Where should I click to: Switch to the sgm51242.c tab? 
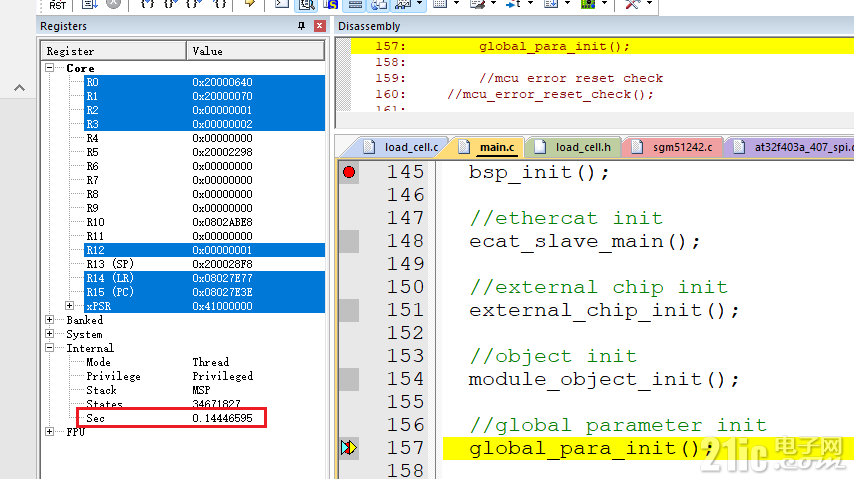pyautogui.click(x=673, y=147)
